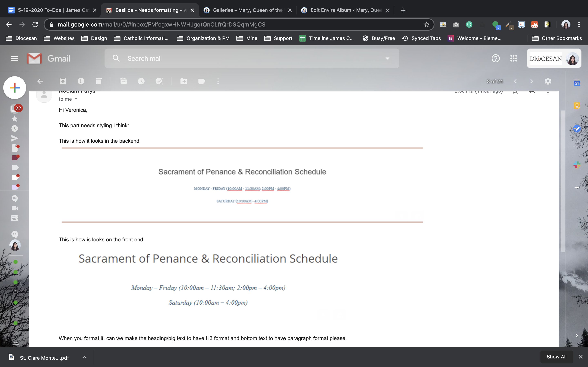This screenshot has width=588, height=367.
Task: Toggle the main menu hamburger
Action: pyautogui.click(x=14, y=58)
